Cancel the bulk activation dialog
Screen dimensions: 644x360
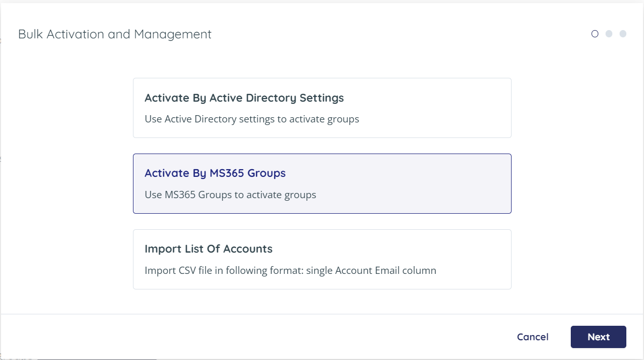[x=533, y=337]
